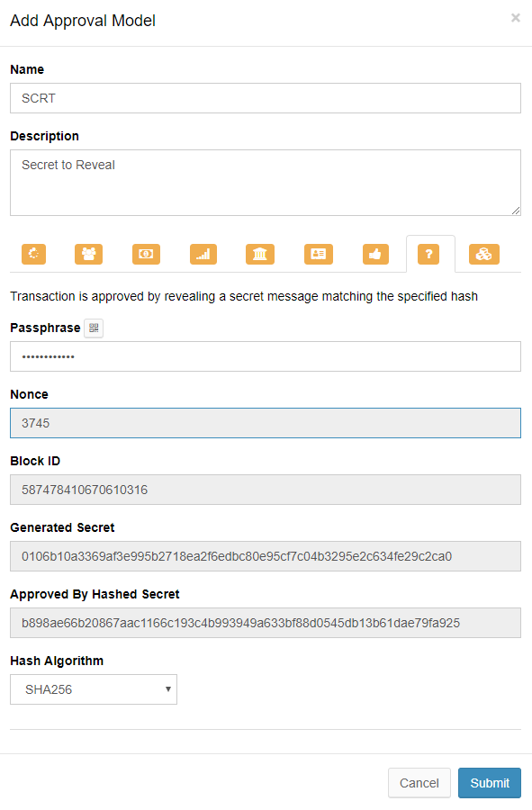Select the group of people approval tab
This screenshot has height=810, width=532.
[x=88, y=254]
